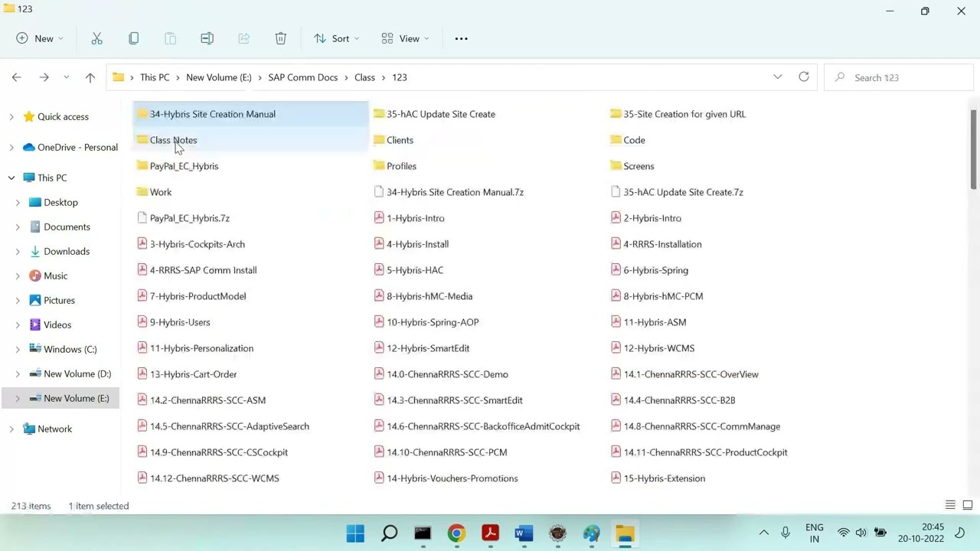The image size is (980, 551).
Task: Expand address bar history dropdown
Action: click(x=778, y=77)
